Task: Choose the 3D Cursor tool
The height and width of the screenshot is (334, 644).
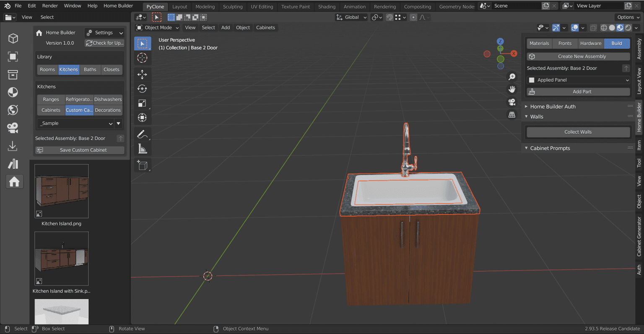Action: [x=142, y=58]
